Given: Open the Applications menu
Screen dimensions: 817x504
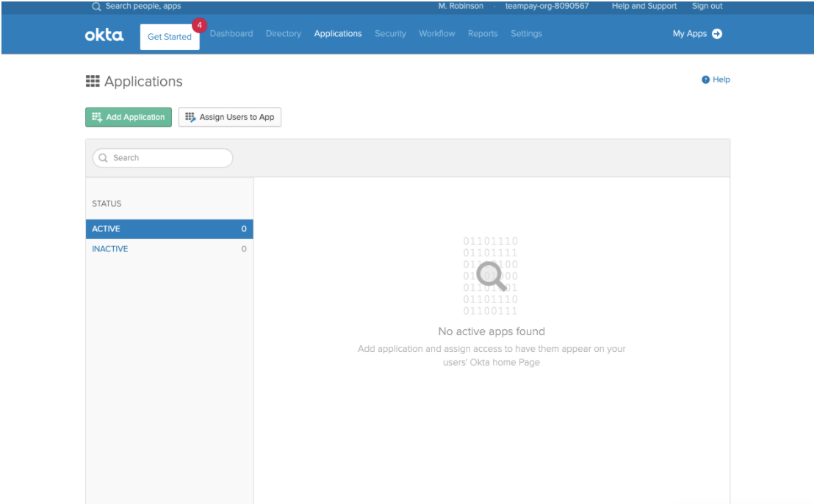Looking at the screenshot, I should coord(338,34).
